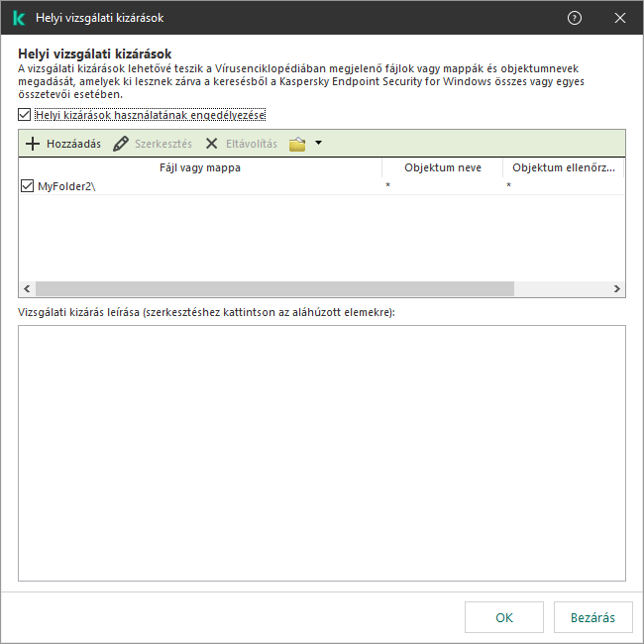
Task: Click the Eltávolítás X button
Action: (x=241, y=144)
